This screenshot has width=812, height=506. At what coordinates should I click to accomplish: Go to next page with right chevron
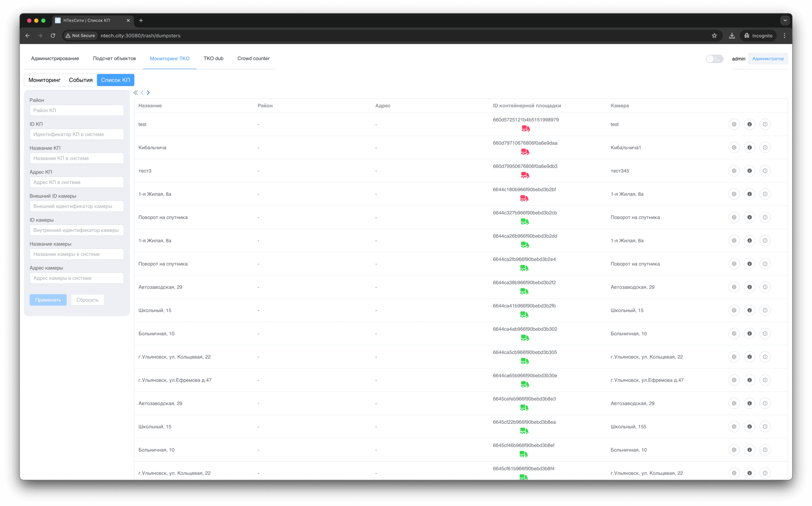(148, 93)
